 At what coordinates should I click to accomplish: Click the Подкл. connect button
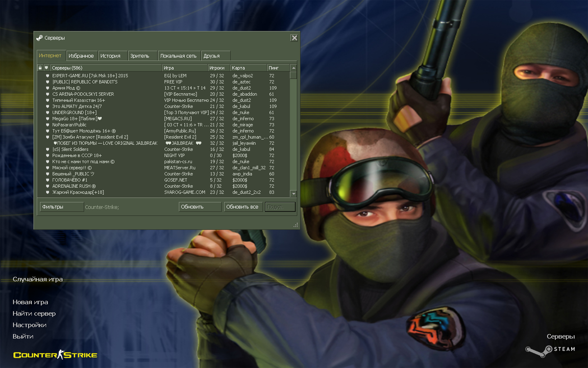tap(280, 207)
